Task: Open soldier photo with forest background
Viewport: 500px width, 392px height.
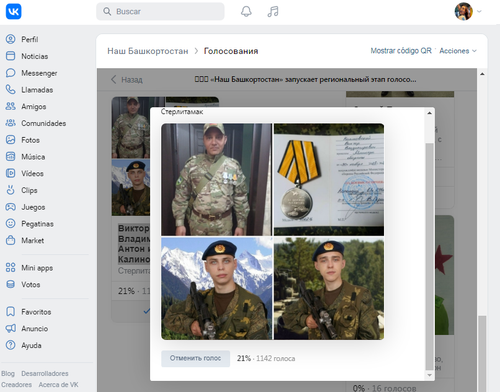Action: point(329,288)
